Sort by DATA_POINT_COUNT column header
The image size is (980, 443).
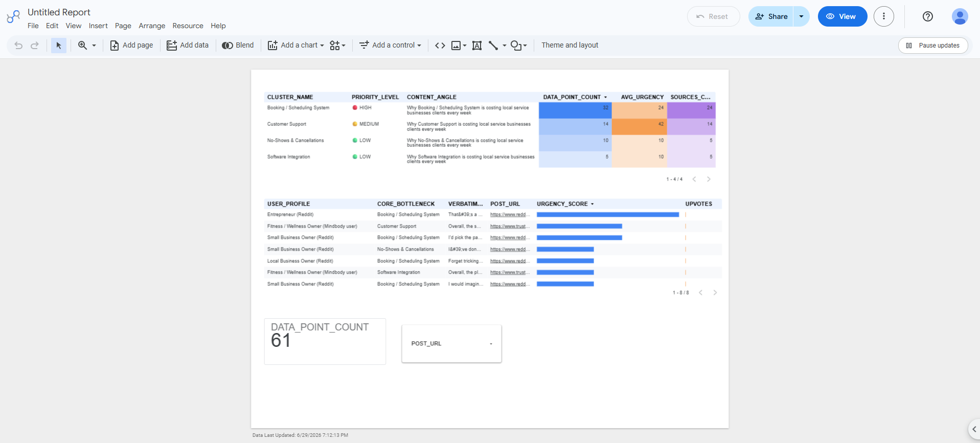(572, 97)
